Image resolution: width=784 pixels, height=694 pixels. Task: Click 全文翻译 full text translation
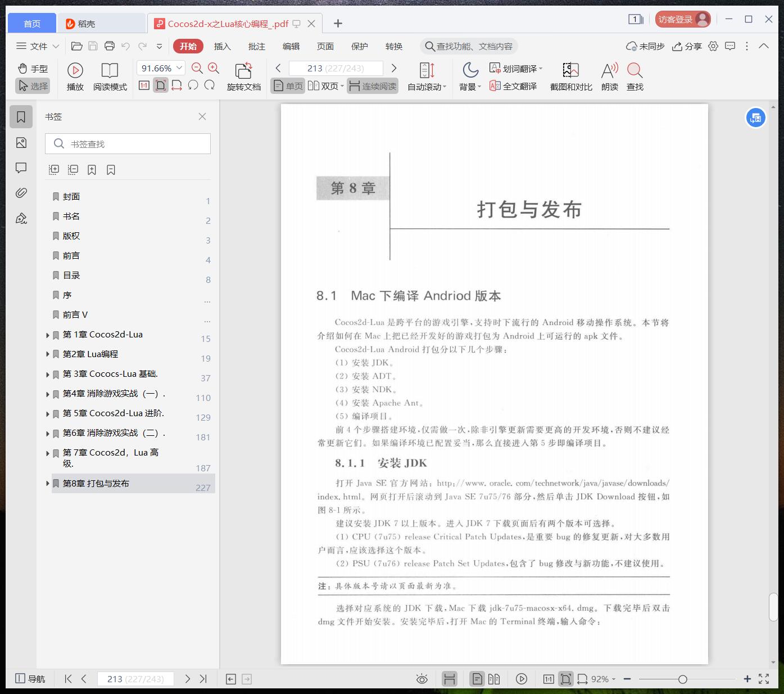tap(513, 86)
